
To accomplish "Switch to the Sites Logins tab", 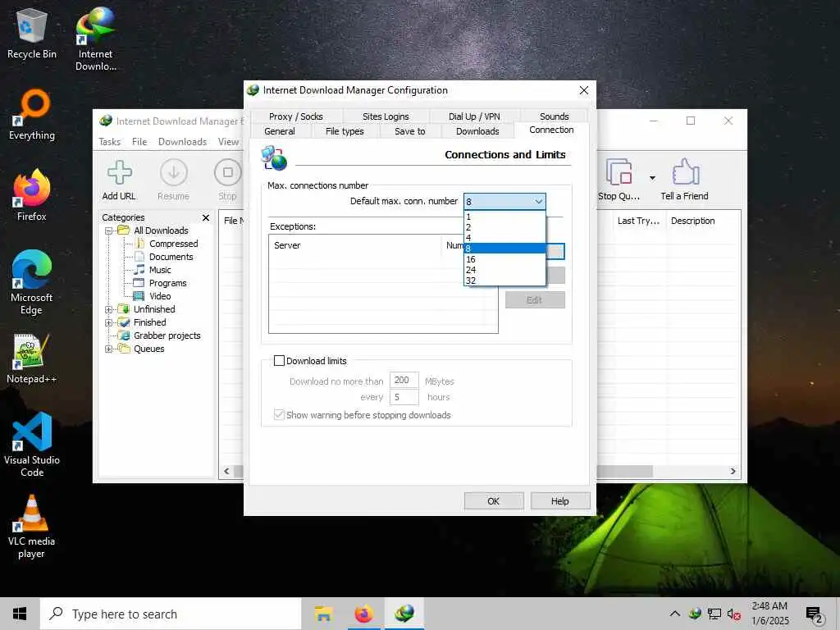I will (386, 116).
